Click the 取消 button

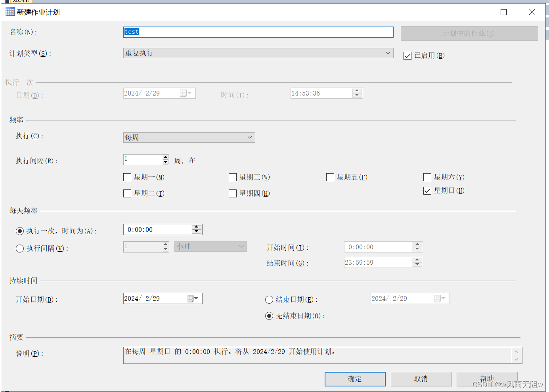pyautogui.click(x=421, y=379)
